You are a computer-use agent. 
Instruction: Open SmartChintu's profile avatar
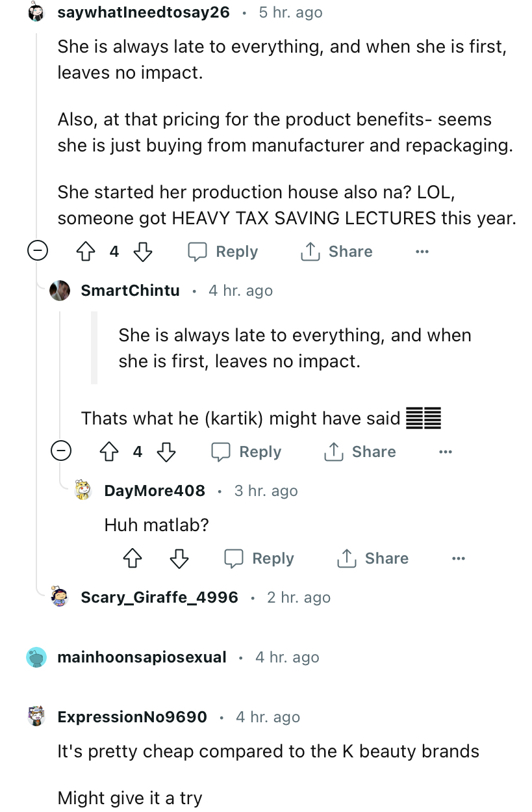[x=60, y=291]
